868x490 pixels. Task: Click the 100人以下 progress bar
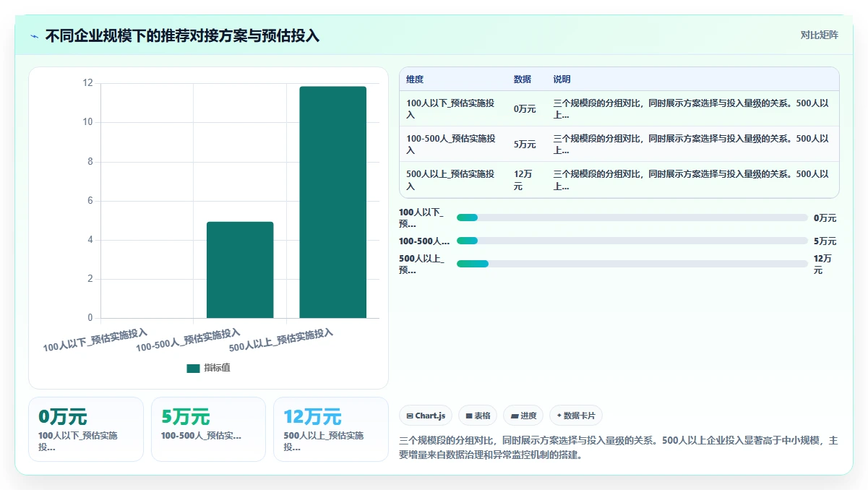click(632, 218)
